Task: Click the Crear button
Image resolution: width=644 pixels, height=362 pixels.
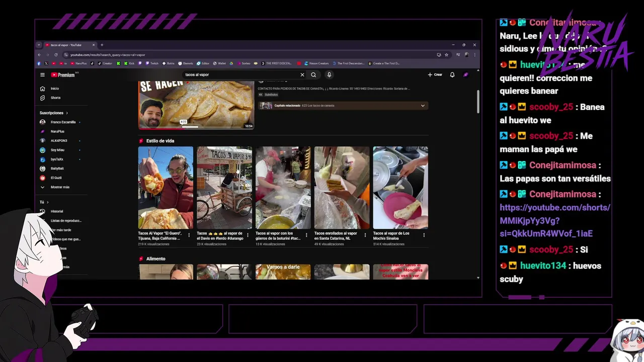Action: click(435, 75)
